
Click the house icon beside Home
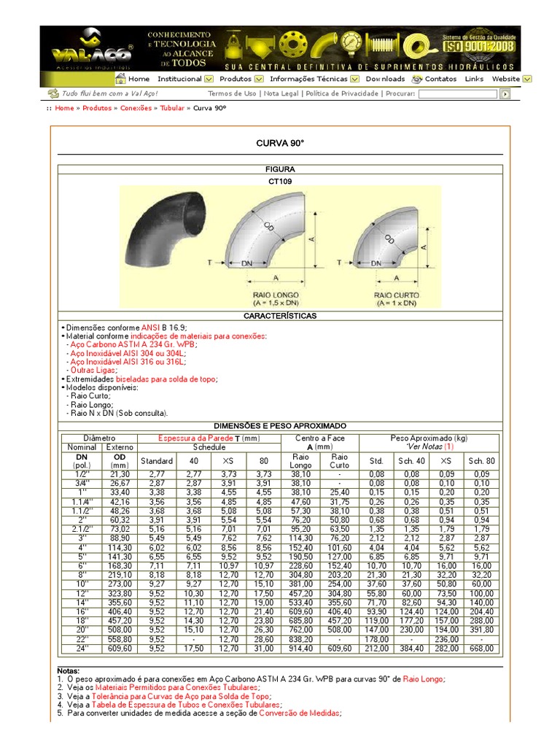click(x=120, y=79)
